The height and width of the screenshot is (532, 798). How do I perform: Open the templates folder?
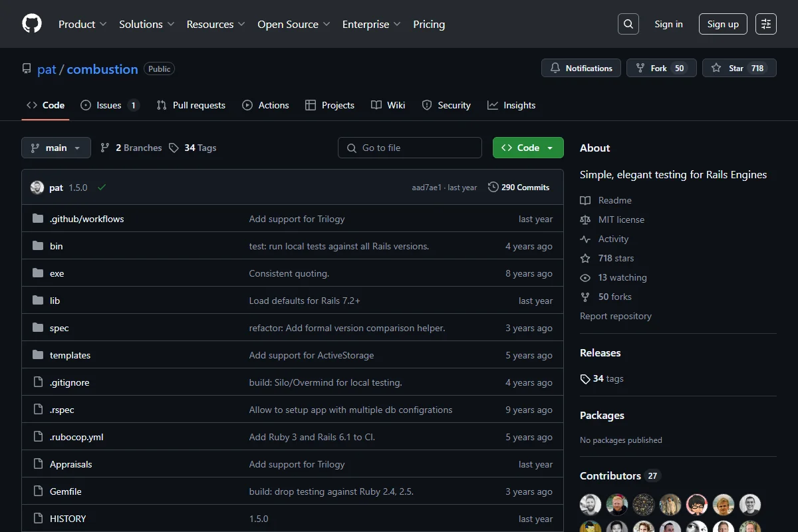pos(70,355)
